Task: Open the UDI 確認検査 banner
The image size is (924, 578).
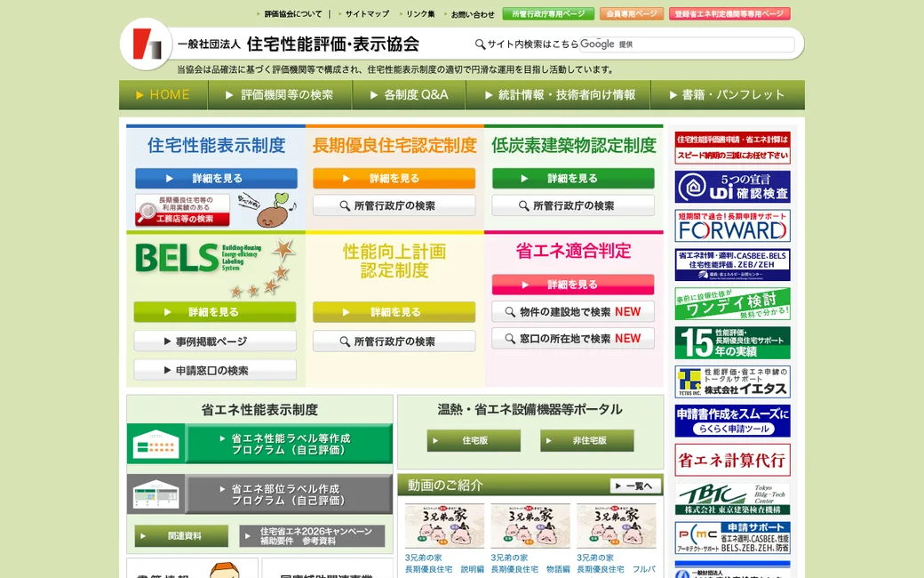Action: click(732, 187)
